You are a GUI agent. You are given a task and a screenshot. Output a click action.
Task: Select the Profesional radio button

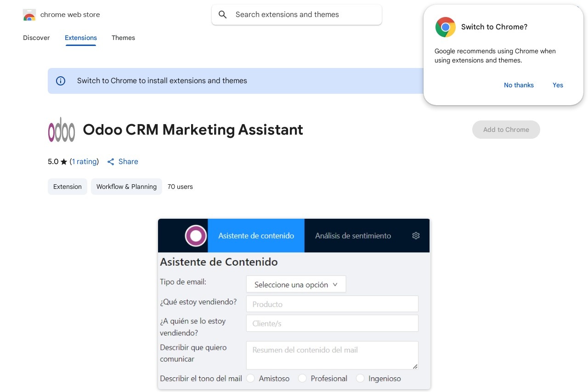click(x=302, y=378)
